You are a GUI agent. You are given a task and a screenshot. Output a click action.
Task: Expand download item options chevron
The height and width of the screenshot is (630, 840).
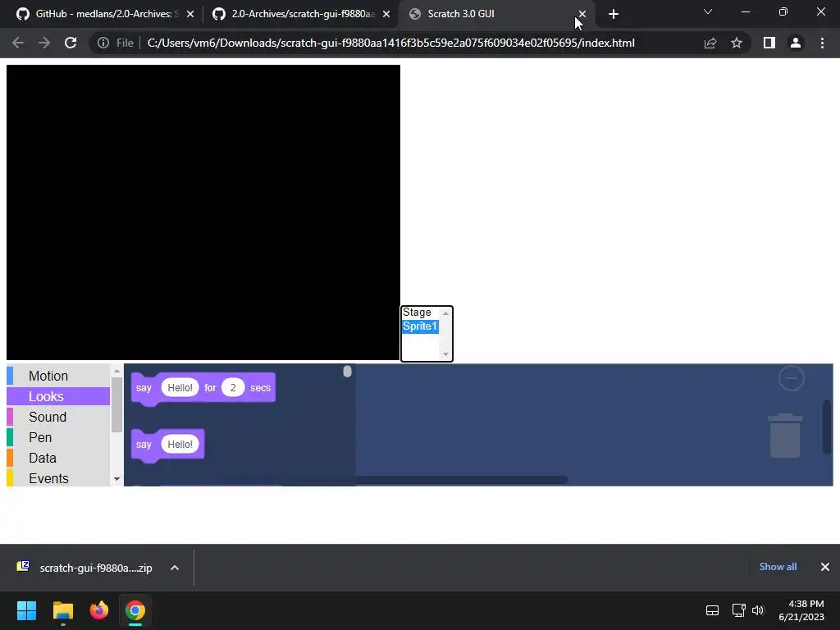tap(175, 568)
